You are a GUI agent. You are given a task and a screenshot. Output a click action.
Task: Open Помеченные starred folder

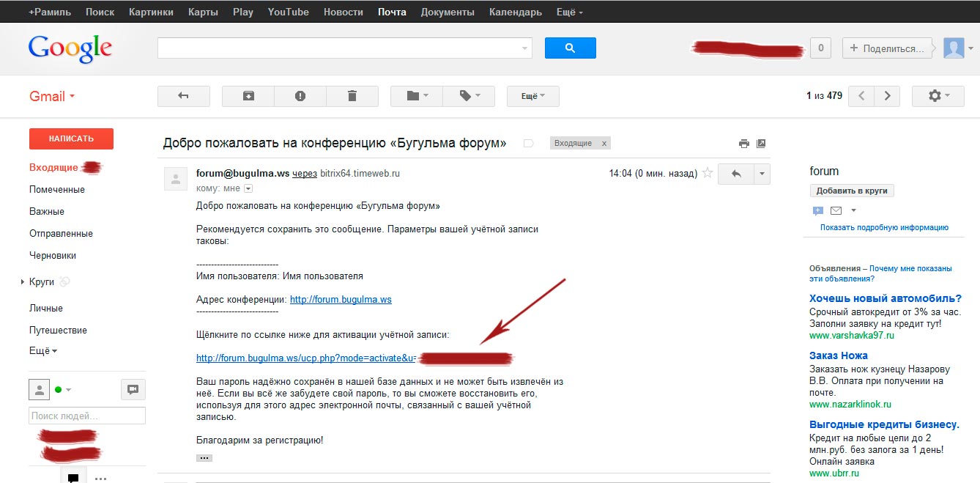[x=57, y=190]
